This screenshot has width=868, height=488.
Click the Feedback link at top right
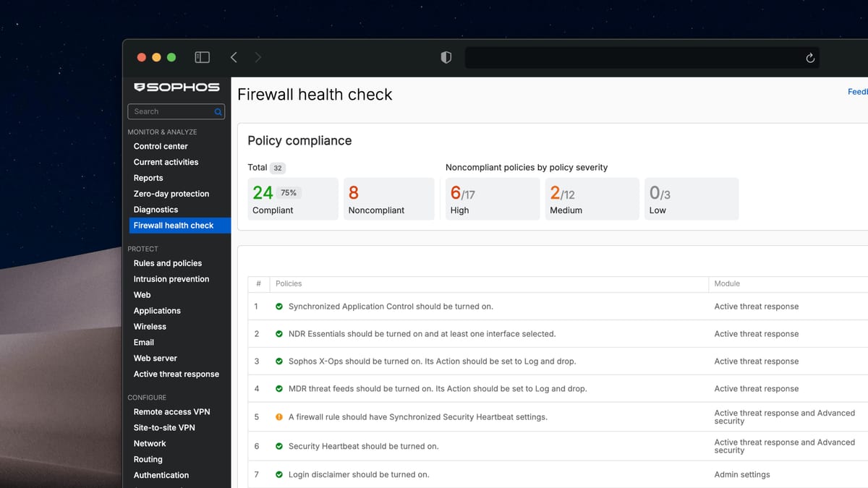(x=858, y=92)
